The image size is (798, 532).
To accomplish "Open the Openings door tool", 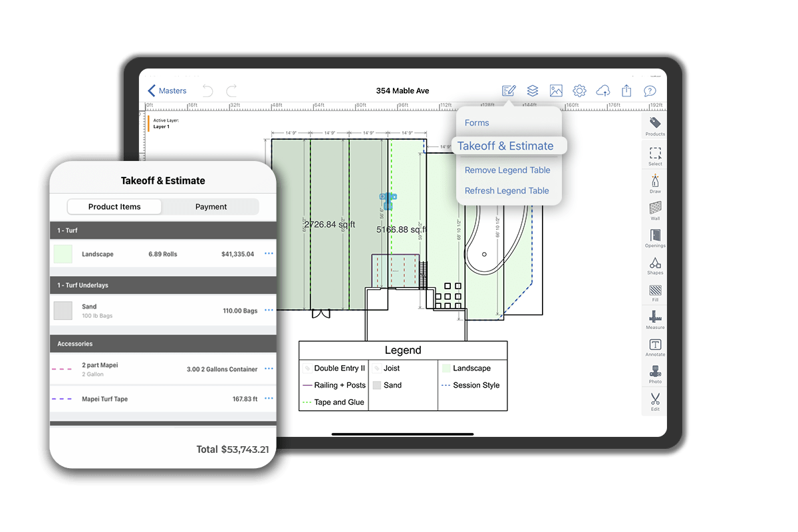I will coord(654,237).
